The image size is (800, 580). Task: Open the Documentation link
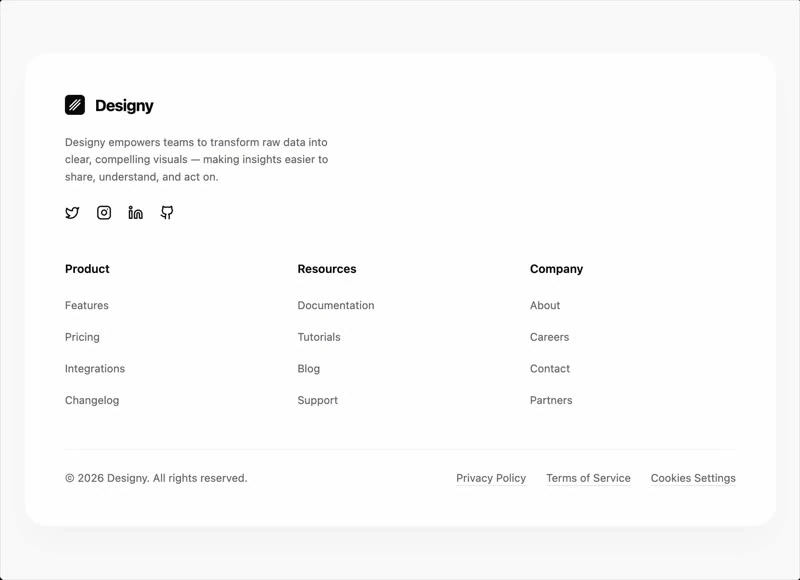click(336, 305)
